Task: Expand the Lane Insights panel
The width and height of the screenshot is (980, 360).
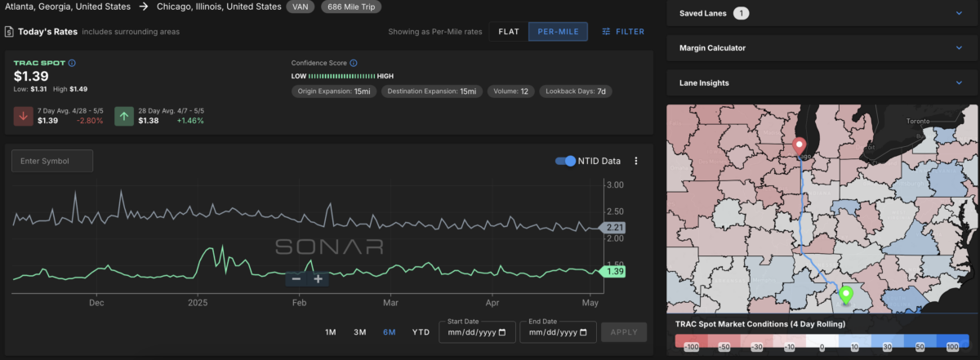Action: point(821,83)
